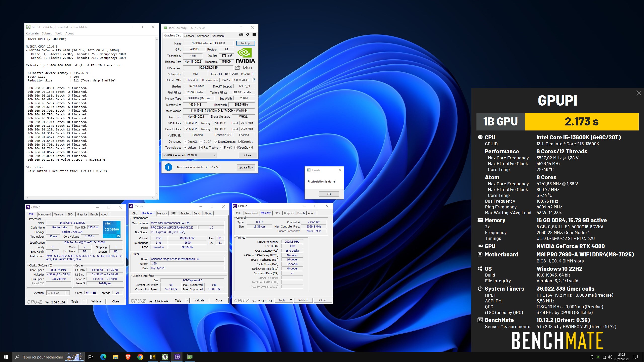The height and width of the screenshot is (362, 644).
Task: Switch to the Validation tab in GPU-Z
Action: coord(218,36)
